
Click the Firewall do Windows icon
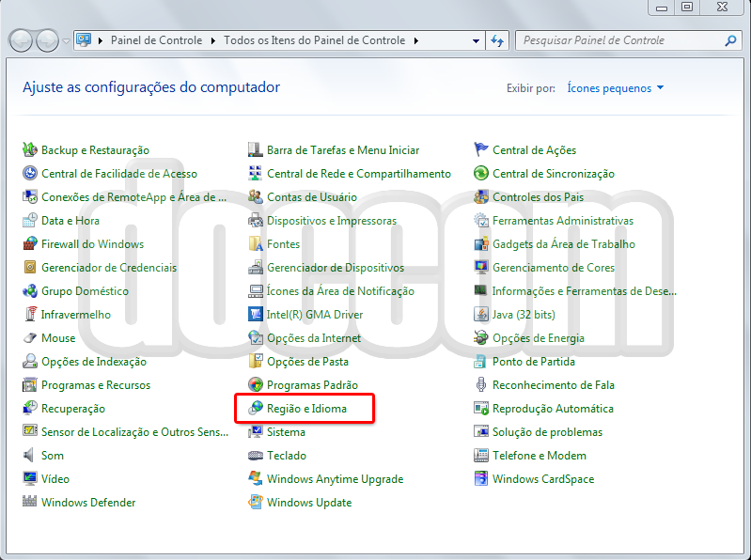tap(30, 243)
